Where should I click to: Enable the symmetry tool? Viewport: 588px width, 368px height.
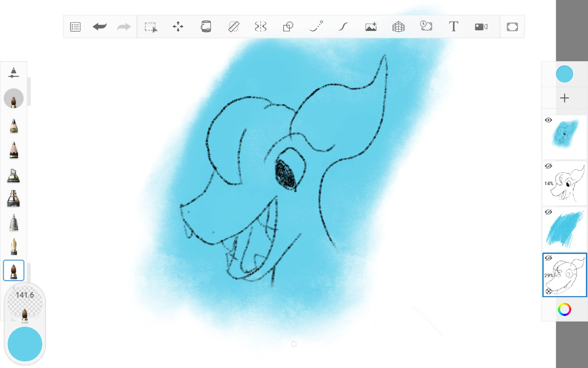click(x=260, y=27)
